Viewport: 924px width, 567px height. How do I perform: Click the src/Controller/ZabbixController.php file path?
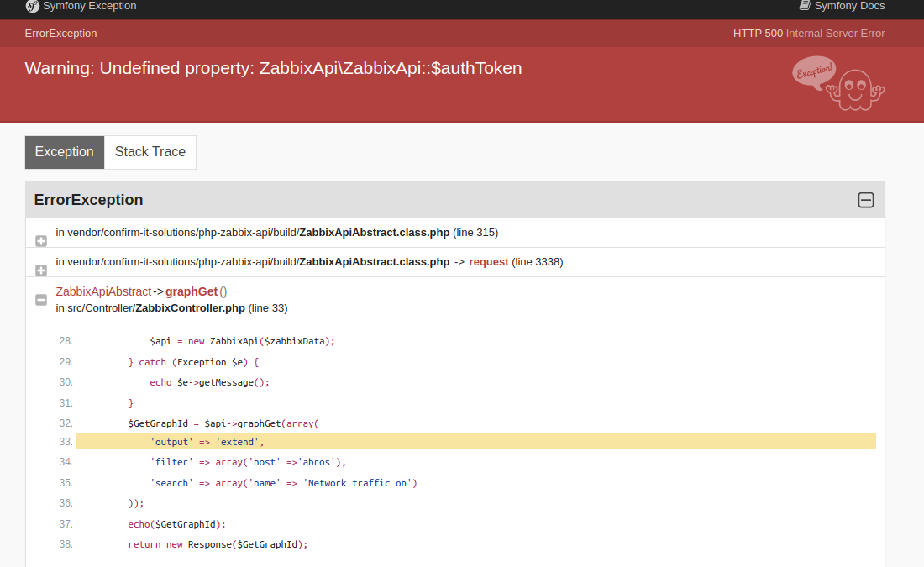pyautogui.click(x=150, y=308)
